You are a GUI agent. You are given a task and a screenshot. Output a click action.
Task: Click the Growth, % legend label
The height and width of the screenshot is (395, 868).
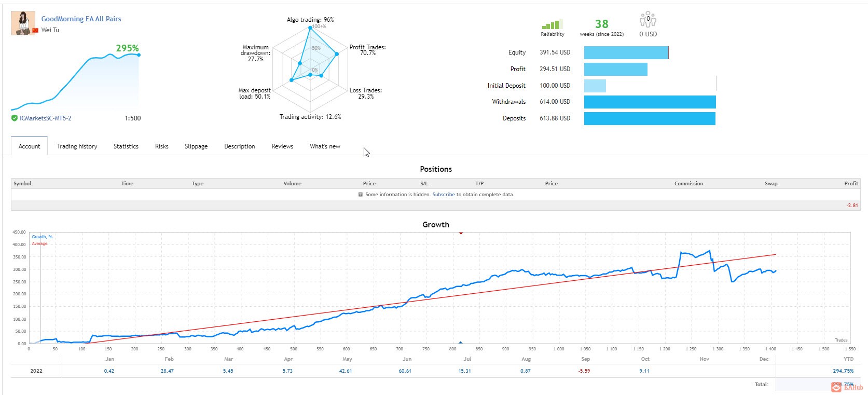[42, 237]
